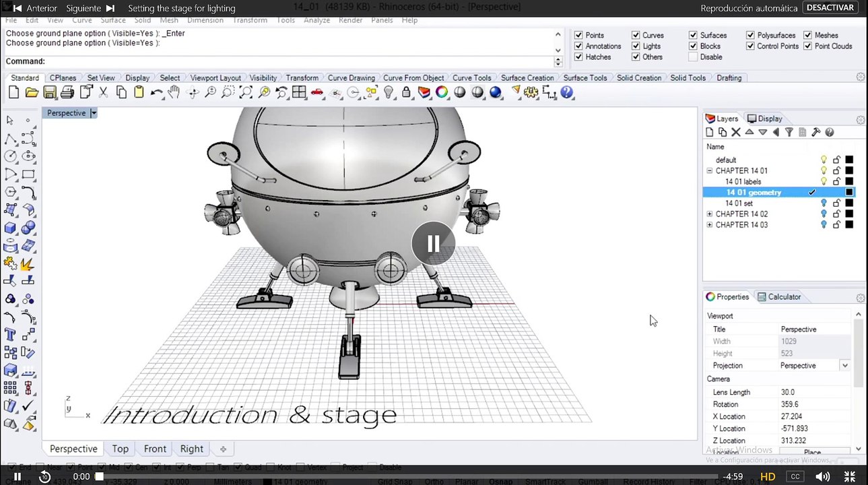Switch to the Front viewport tab
This screenshot has width=868, height=485.
[x=155, y=449]
